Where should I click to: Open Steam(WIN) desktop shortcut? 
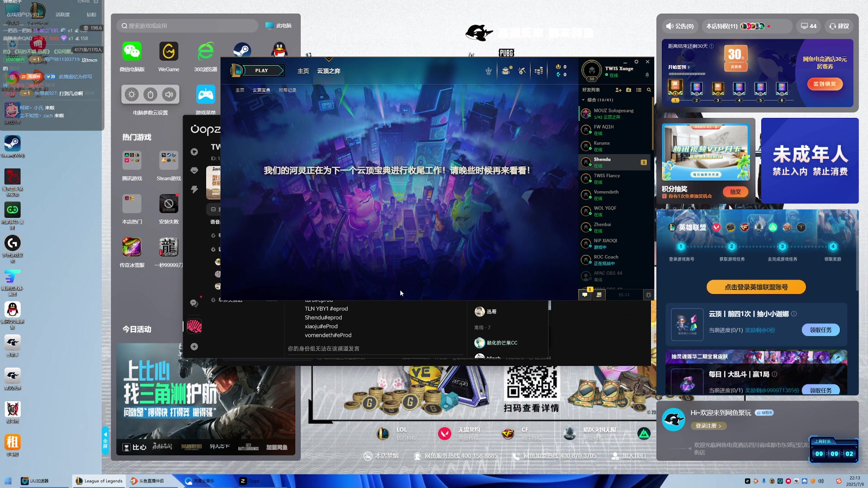pos(13,146)
